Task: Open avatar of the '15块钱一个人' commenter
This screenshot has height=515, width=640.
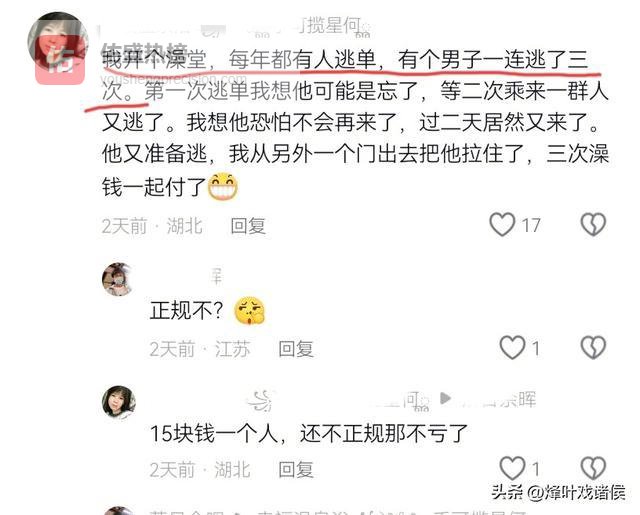Action: pyautogui.click(x=118, y=402)
